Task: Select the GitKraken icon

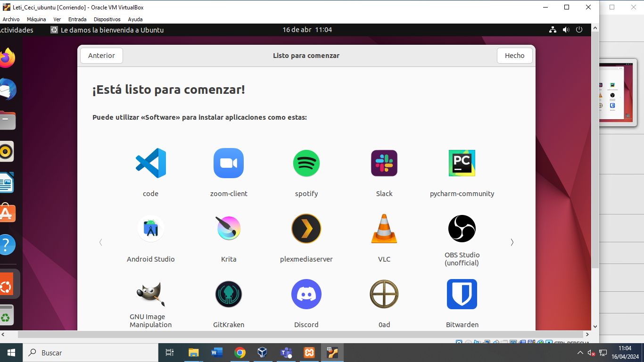Action: pyautogui.click(x=229, y=294)
